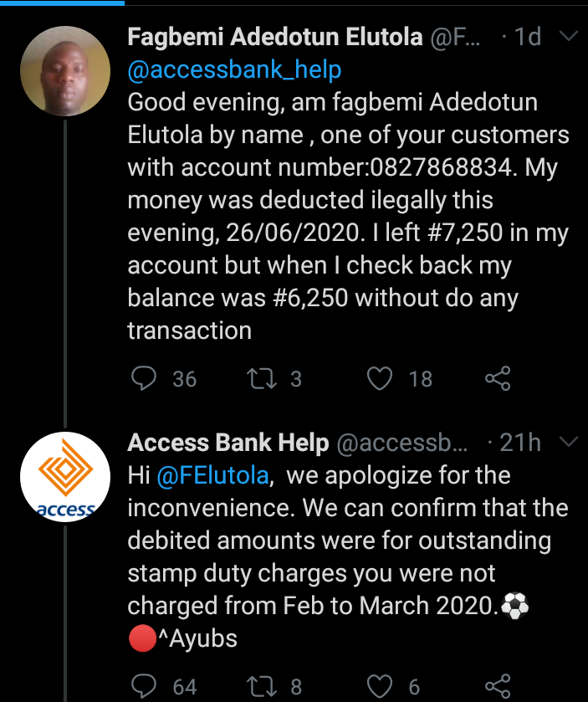View the 64 replies count

point(184,687)
